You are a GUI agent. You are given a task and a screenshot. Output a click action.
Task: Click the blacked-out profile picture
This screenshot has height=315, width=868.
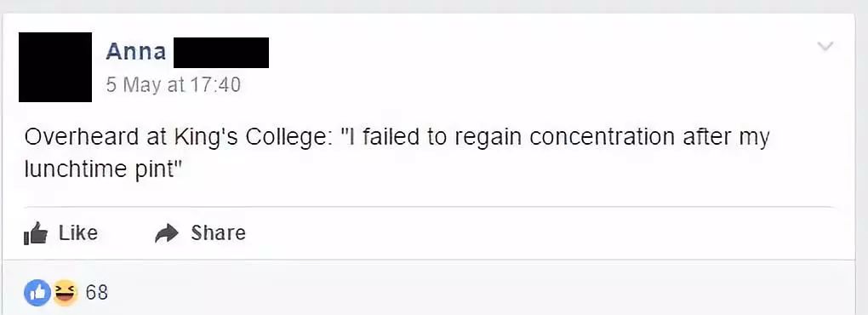(x=55, y=67)
